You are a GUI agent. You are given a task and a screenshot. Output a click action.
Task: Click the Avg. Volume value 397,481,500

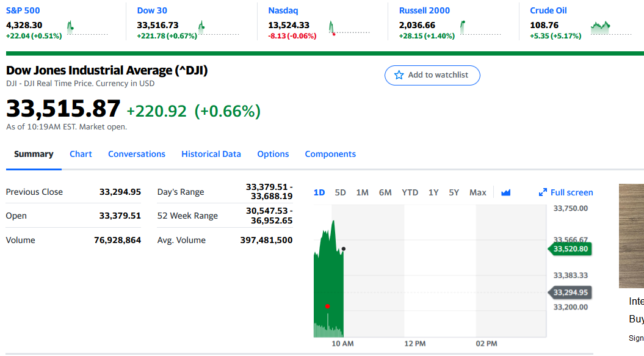[266, 240]
